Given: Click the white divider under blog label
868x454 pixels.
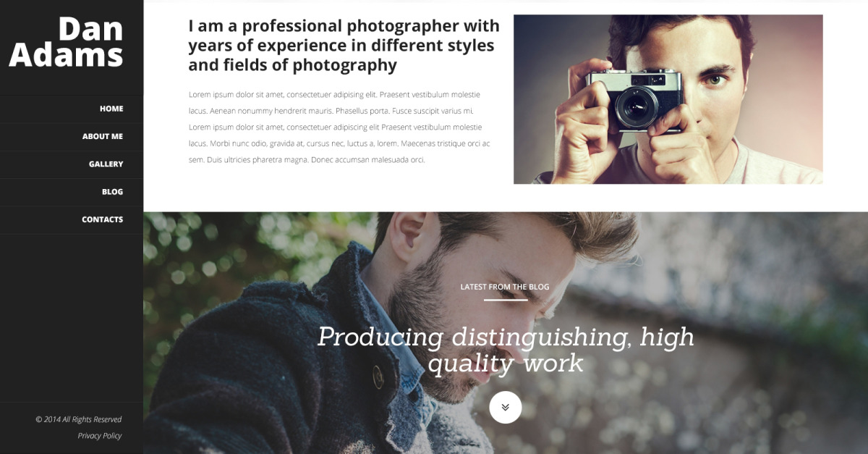Looking at the screenshot, I should click(506, 300).
